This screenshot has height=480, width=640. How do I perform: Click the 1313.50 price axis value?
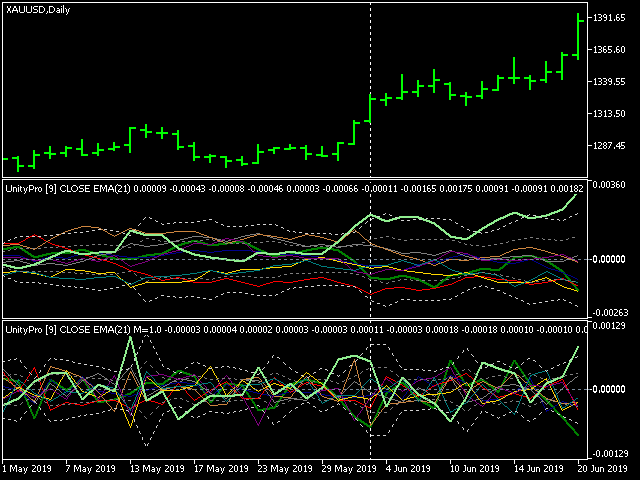click(608, 114)
